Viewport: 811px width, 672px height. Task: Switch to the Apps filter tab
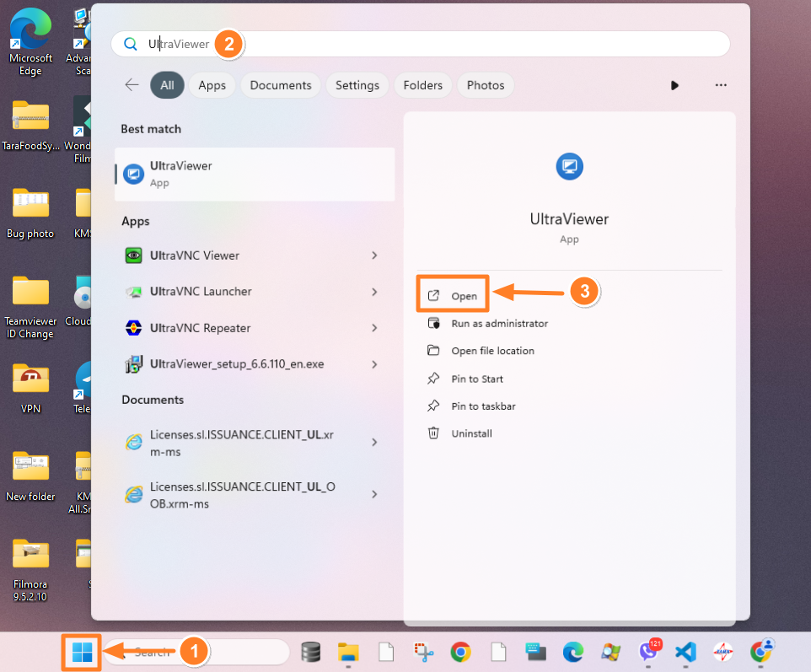[212, 85]
